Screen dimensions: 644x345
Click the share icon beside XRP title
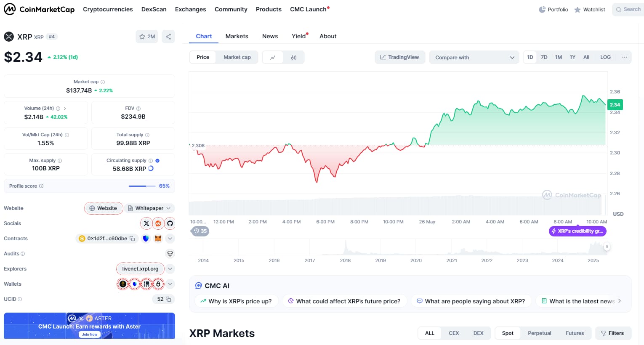[x=168, y=37]
